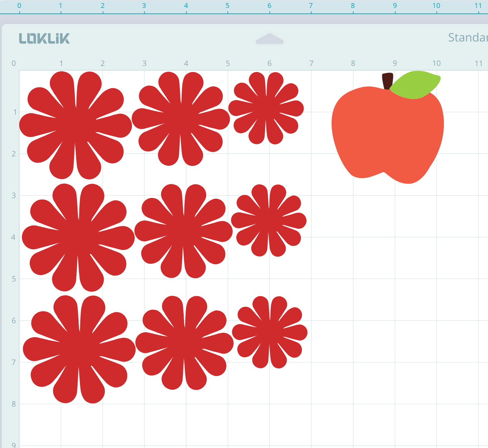Select the small red flower in the top row
The height and width of the screenshot is (448, 488).
pos(266,108)
